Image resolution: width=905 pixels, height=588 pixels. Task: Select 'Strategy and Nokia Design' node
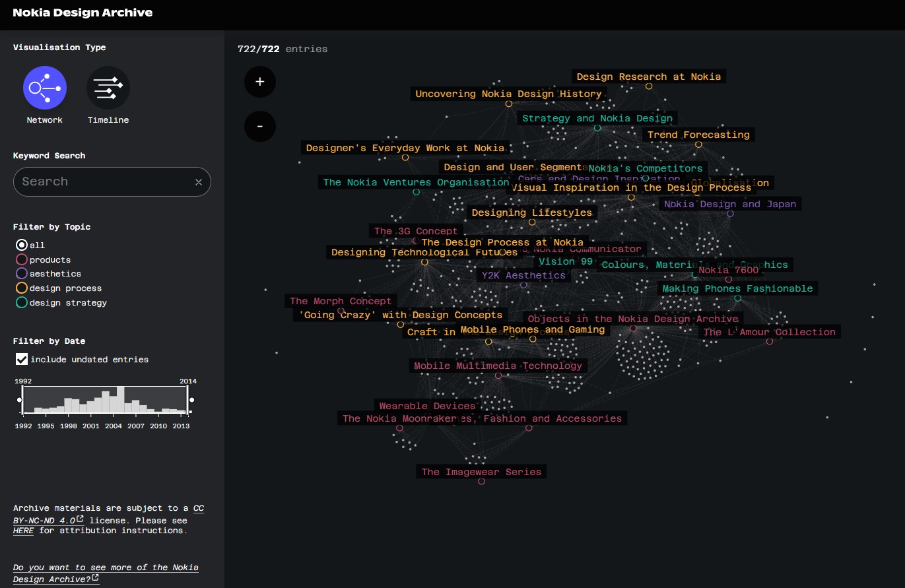click(x=597, y=118)
